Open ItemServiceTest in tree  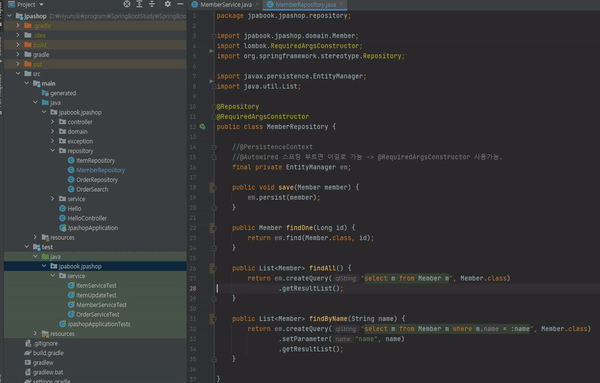tap(92, 285)
